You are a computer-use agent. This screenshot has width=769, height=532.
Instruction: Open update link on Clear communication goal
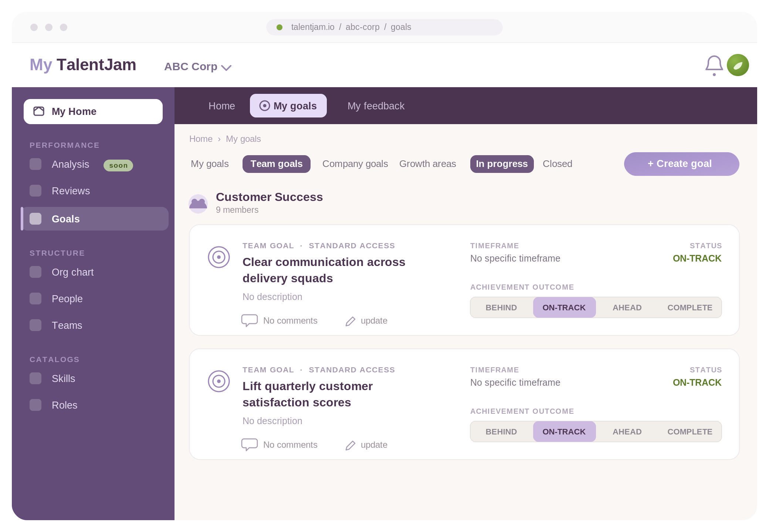click(x=374, y=321)
